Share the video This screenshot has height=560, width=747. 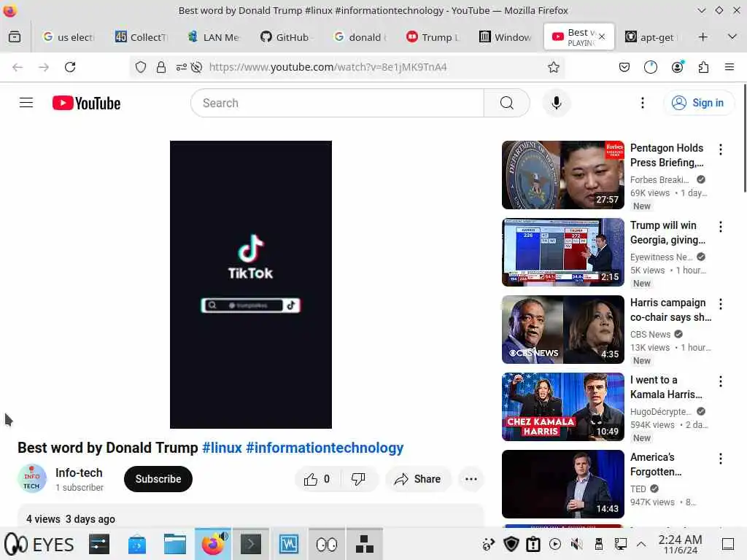pos(417,479)
